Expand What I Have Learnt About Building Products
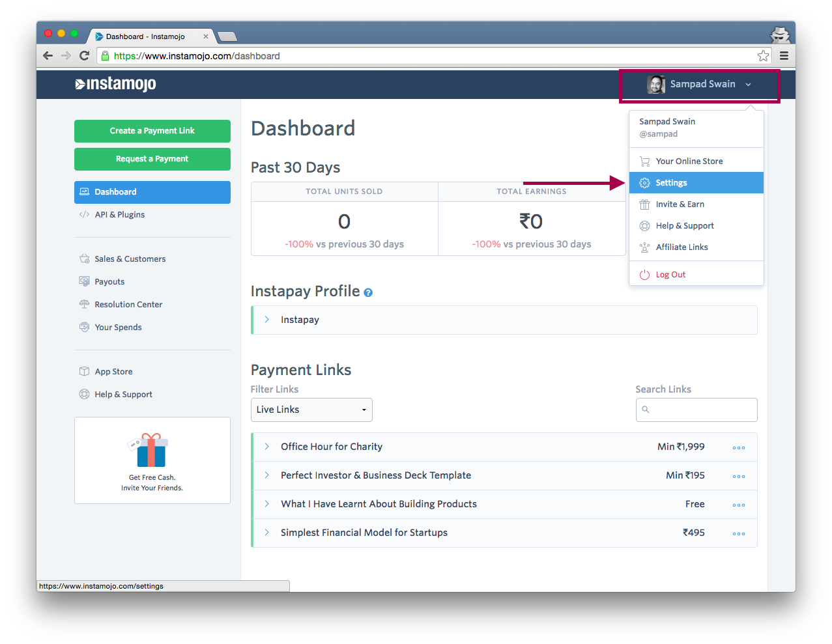This screenshot has height=644, width=832. [x=266, y=504]
